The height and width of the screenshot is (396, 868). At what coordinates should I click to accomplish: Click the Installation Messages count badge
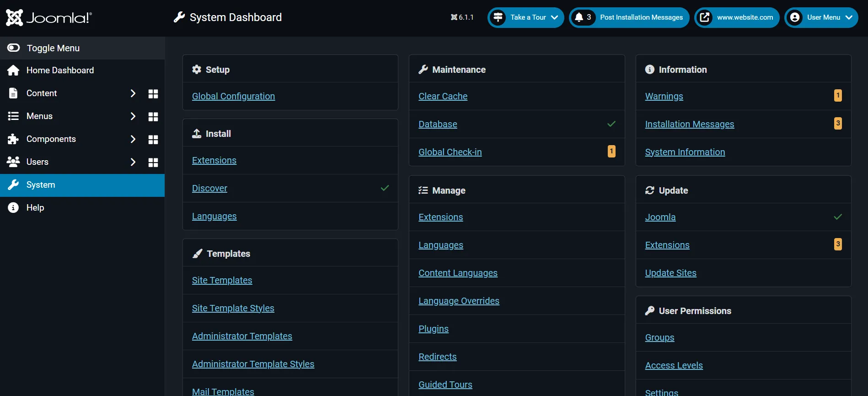click(838, 123)
